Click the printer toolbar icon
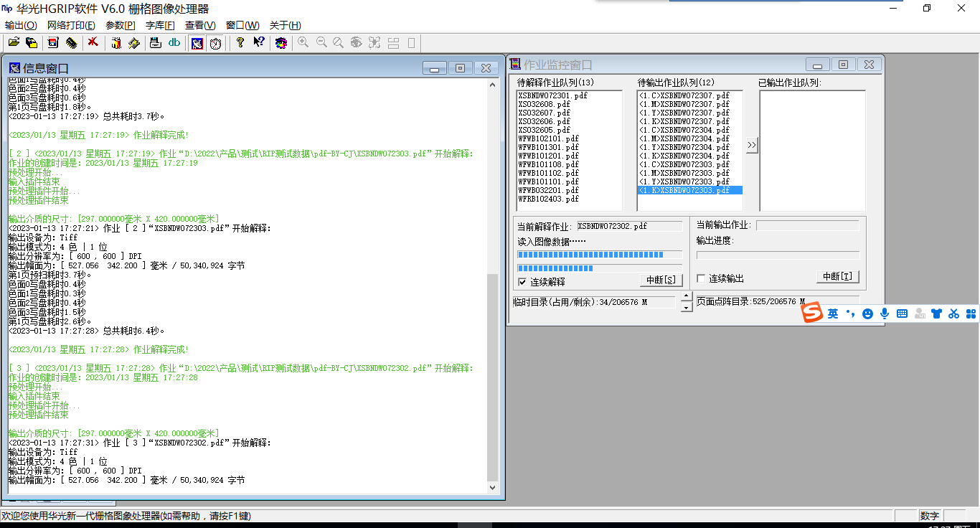The image size is (980, 528). tap(156, 43)
